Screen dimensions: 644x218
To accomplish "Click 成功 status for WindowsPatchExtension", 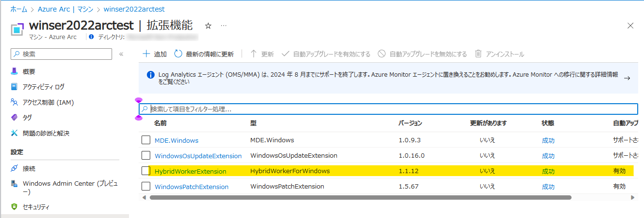I will coord(548,187).
